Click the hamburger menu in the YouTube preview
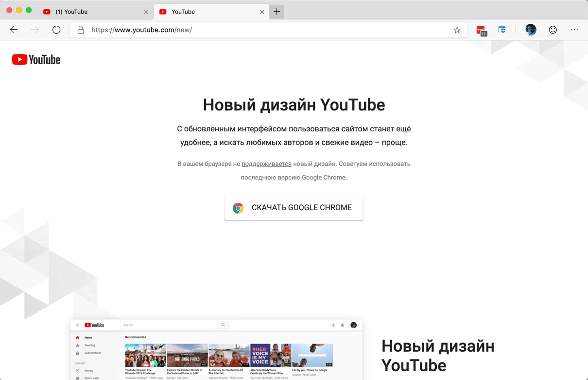 pos(78,325)
